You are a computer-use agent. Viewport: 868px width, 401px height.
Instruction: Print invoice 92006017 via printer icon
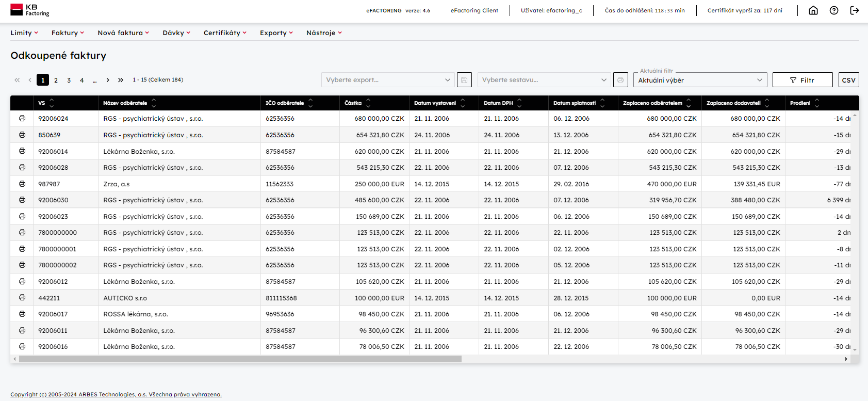tap(22, 314)
